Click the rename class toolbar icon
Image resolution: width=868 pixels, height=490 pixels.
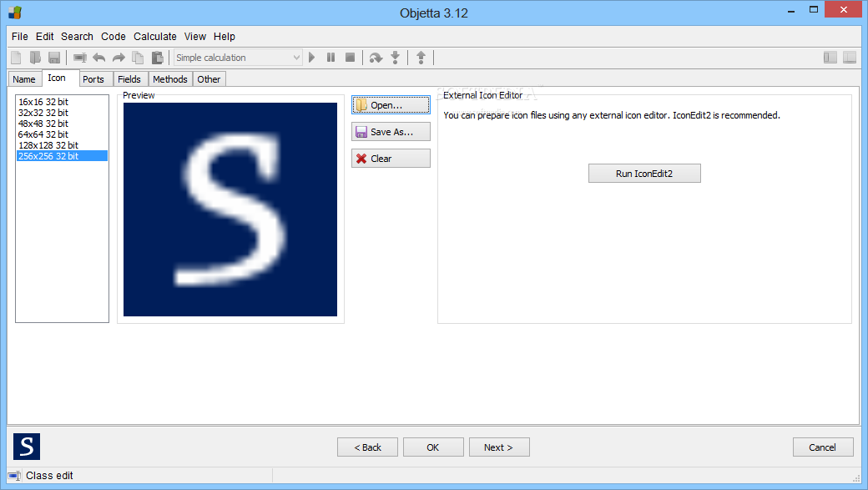click(80, 58)
